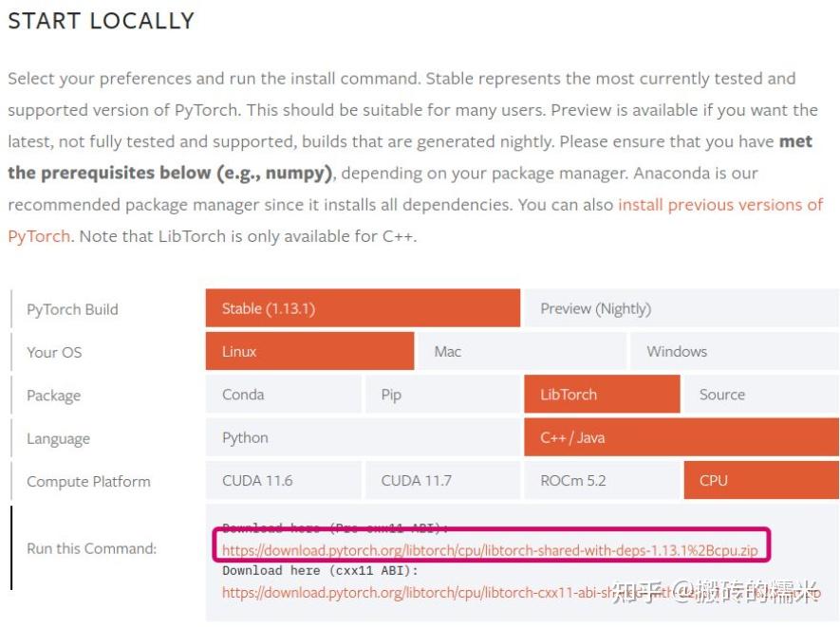Choose the Preview (Nightly) build
840x627 pixels.
[x=681, y=308]
